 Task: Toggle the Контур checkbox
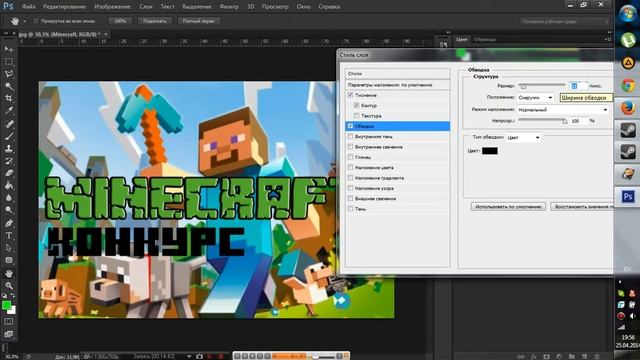[x=356, y=105]
